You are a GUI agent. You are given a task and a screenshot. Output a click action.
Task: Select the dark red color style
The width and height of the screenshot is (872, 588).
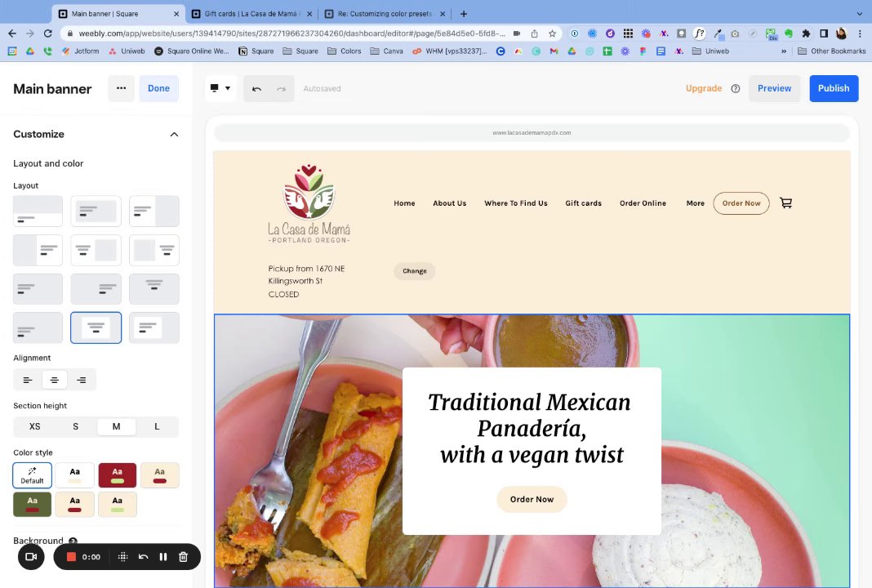point(118,475)
